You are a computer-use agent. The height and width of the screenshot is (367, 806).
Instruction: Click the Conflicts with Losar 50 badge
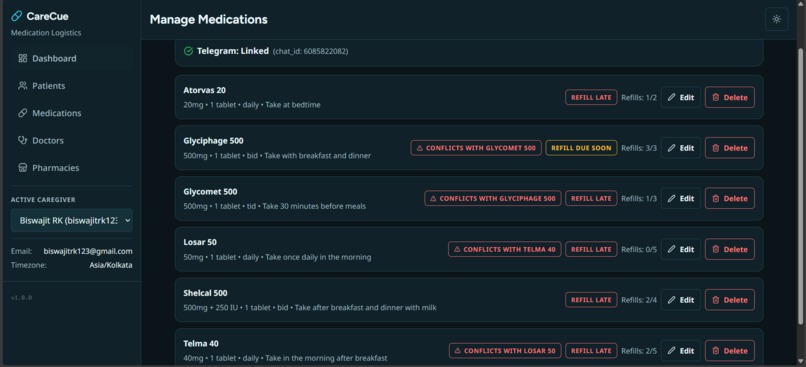click(x=505, y=351)
